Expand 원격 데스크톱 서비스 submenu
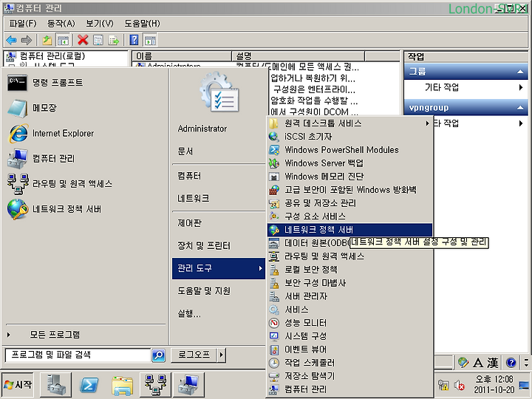Viewport: 532px width, 399px height. [x=349, y=123]
